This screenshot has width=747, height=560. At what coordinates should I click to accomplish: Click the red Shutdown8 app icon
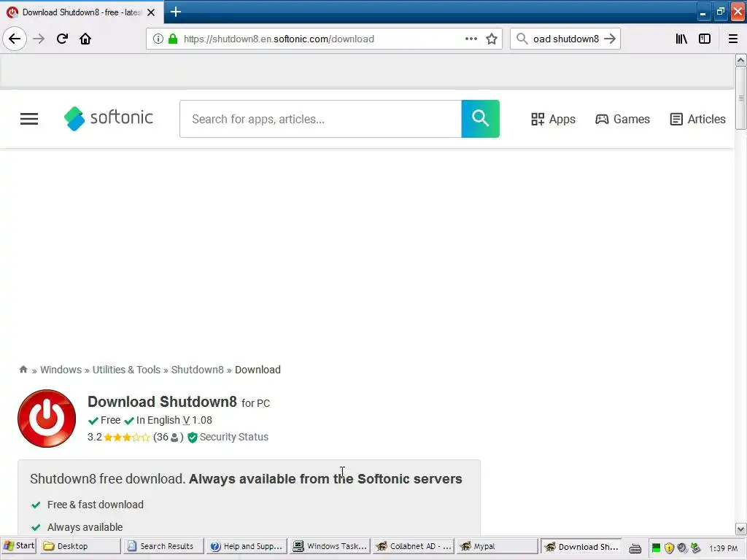[47, 419]
